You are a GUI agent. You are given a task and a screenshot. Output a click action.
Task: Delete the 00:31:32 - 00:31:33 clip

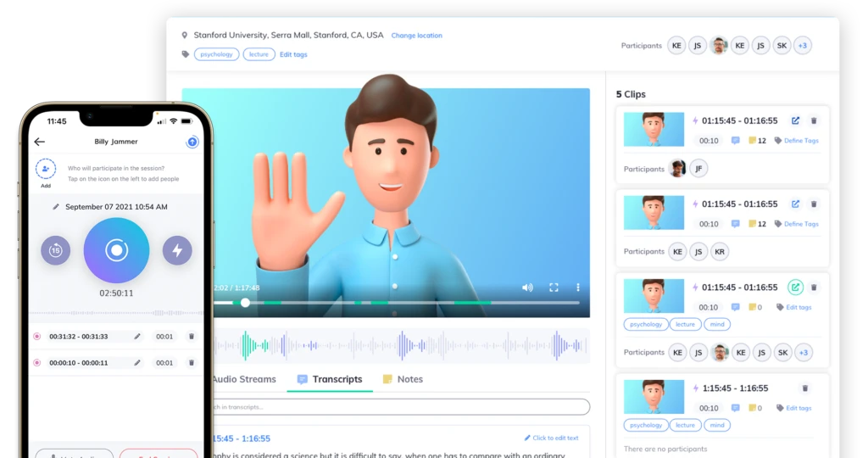click(192, 336)
